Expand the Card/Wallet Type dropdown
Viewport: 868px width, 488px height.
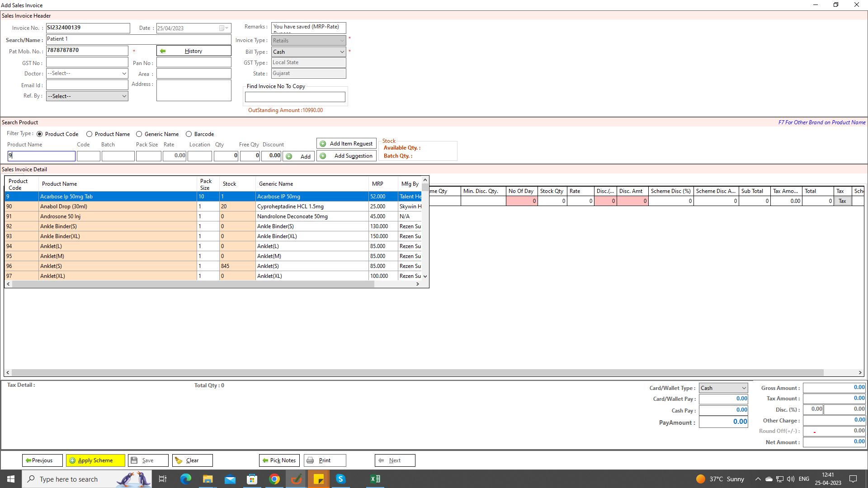point(743,388)
